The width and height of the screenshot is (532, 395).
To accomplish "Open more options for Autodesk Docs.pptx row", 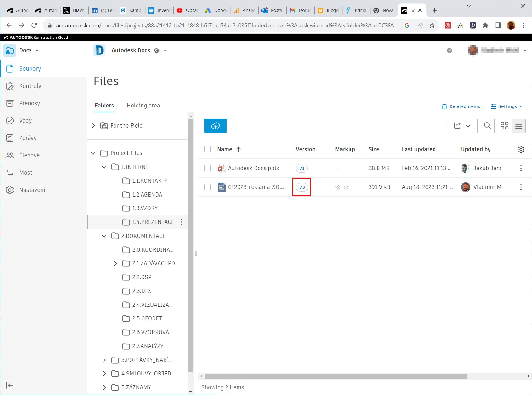I will click(521, 168).
